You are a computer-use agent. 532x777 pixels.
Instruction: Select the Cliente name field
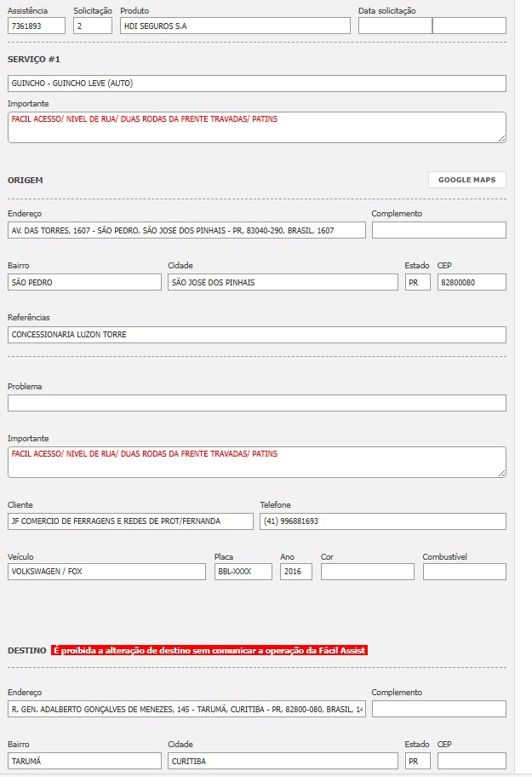pos(130,521)
